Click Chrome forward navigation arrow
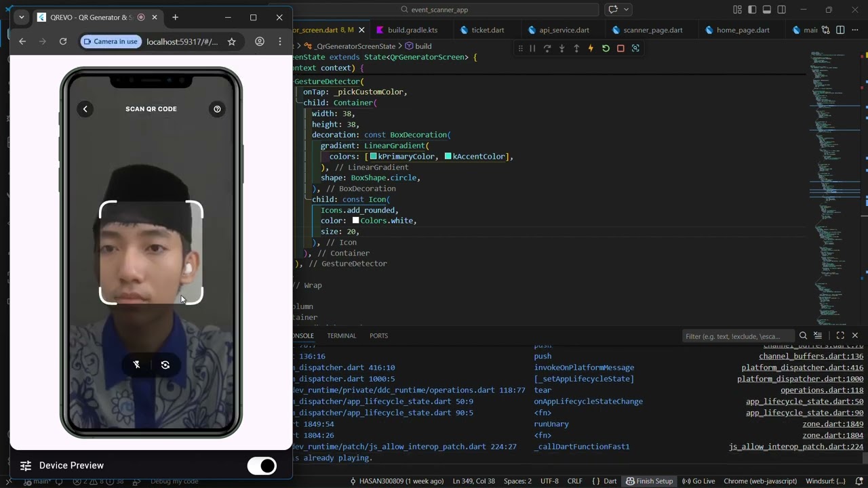Image resolution: width=868 pixels, height=488 pixels. point(43,41)
